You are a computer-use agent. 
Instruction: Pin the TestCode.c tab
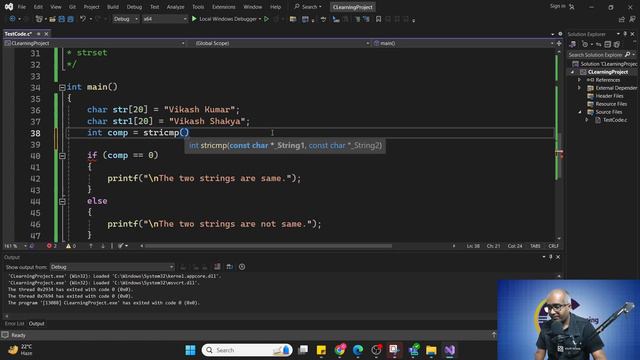[x=39, y=34]
